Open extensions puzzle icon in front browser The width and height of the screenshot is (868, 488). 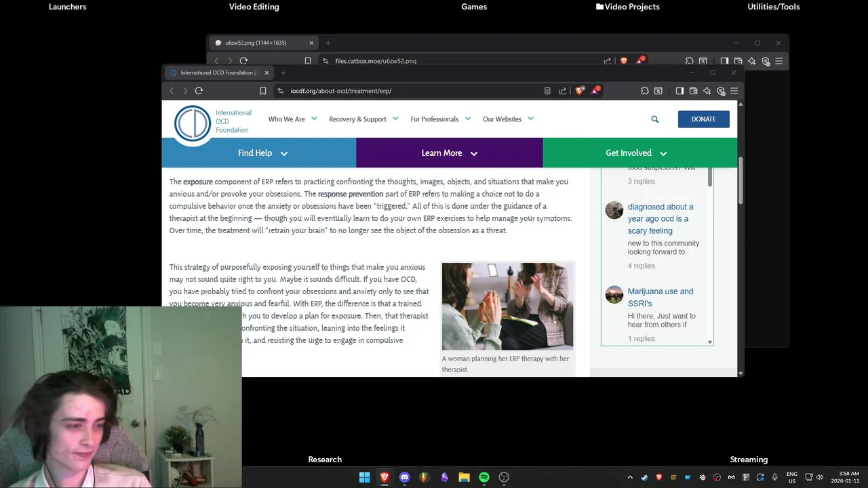645,91
